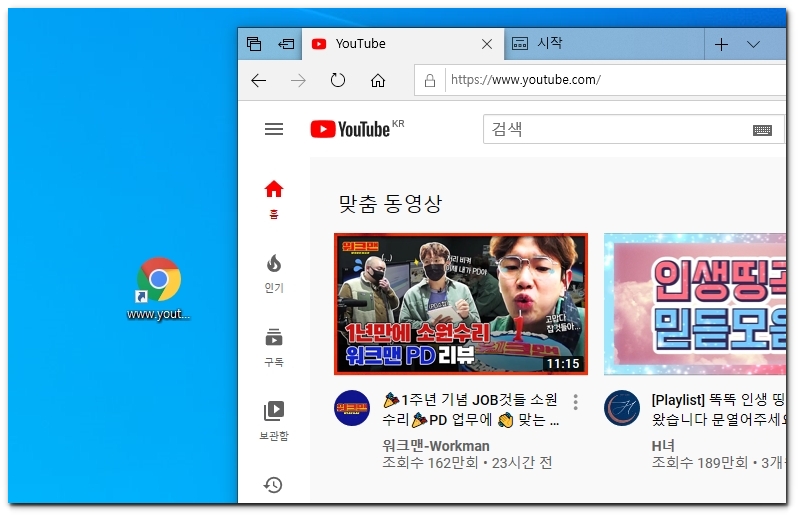Select the www.yout... Chrome desktop shortcut

(x=159, y=289)
